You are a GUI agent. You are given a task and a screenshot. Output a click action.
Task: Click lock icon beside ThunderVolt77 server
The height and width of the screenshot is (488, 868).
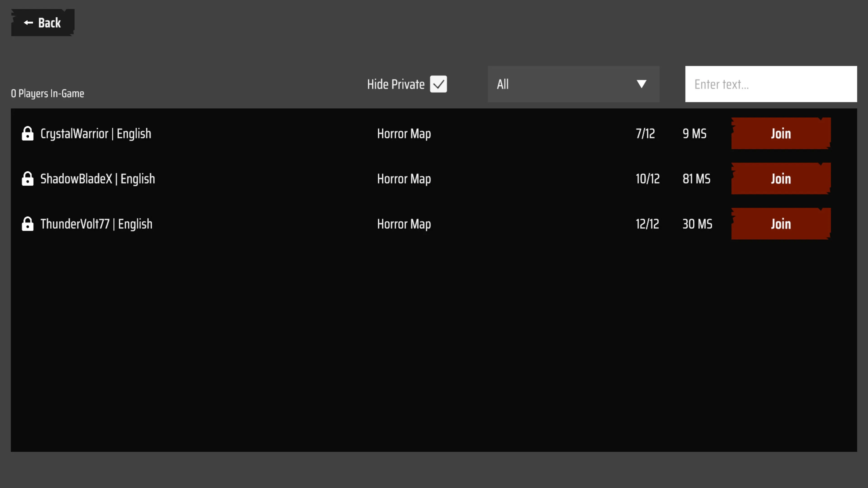[x=28, y=224]
